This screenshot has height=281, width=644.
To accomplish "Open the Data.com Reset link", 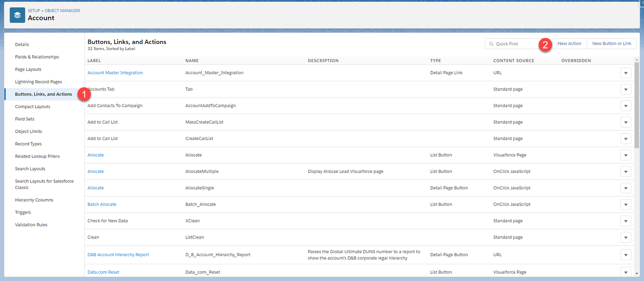I will (103, 272).
